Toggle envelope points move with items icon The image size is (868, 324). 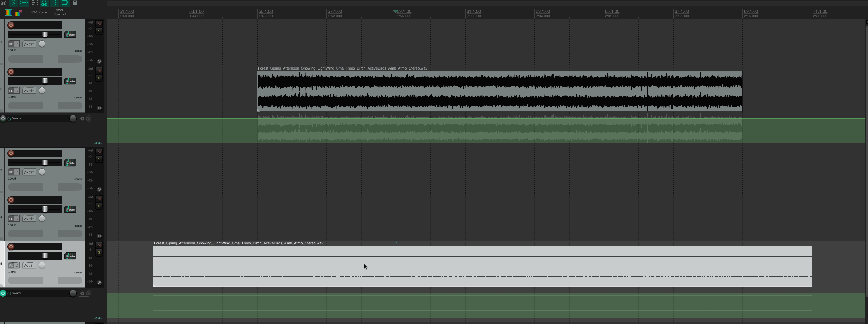click(44, 3)
